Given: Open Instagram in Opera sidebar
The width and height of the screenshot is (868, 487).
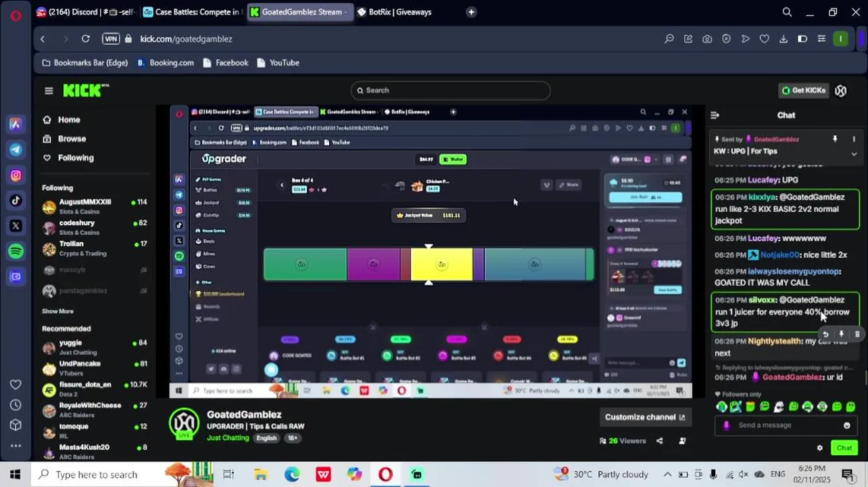Looking at the screenshot, I should pos(16,175).
